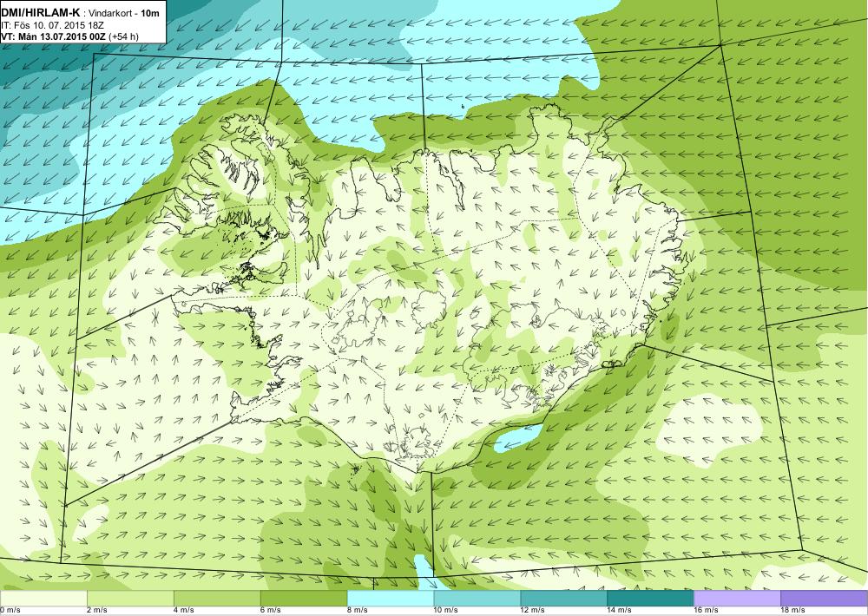Click the palest 0–2 m/s legend swatch
This screenshot has height=616, width=868.
43,599
